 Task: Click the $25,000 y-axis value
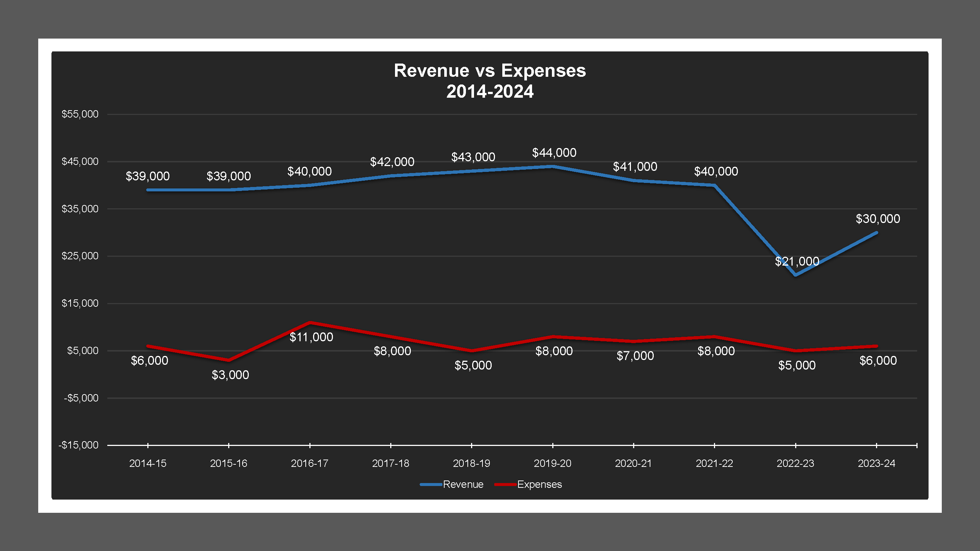pyautogui.click(x=80, y=256)
